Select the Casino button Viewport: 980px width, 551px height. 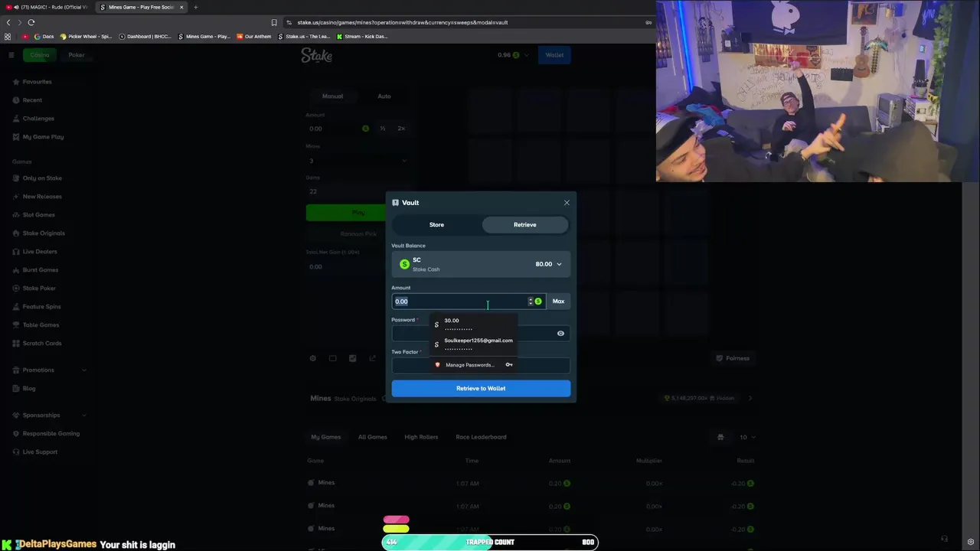(x=40, y=55)
